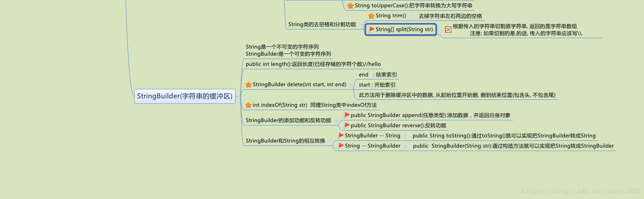
Task: Collapse the StringBuilder的添加功能和反转功能 branch
Action: pyautogui.click(x=336, y=120)
